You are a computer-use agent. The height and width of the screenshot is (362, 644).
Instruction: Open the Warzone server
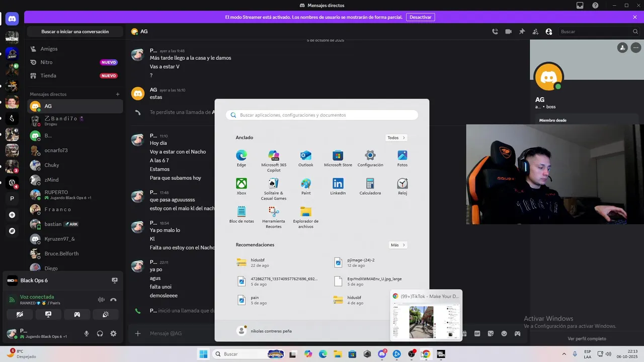(12, 37)
